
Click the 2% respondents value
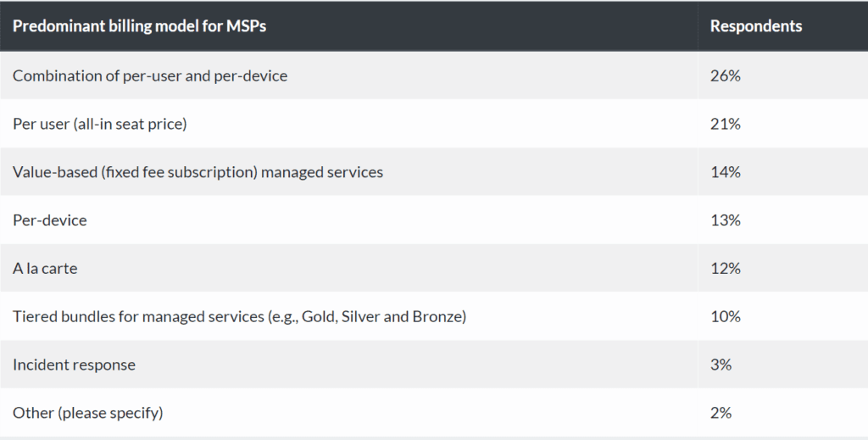(x=721, y=412)
